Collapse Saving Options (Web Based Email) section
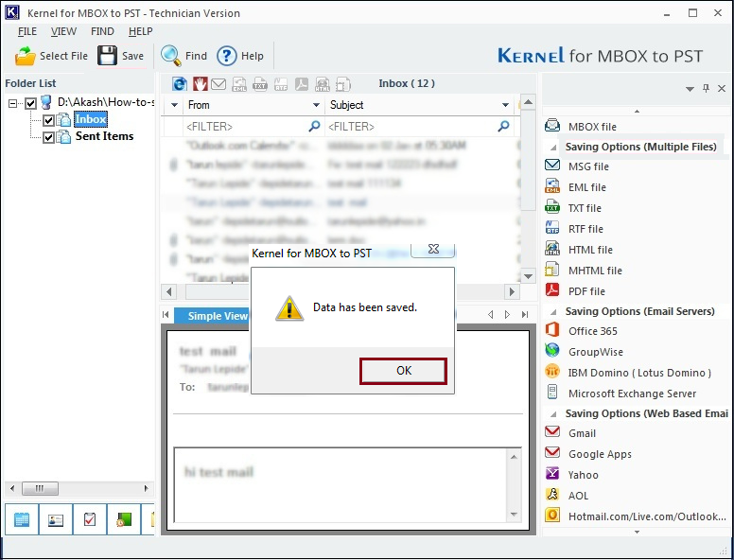 (553, 414)
